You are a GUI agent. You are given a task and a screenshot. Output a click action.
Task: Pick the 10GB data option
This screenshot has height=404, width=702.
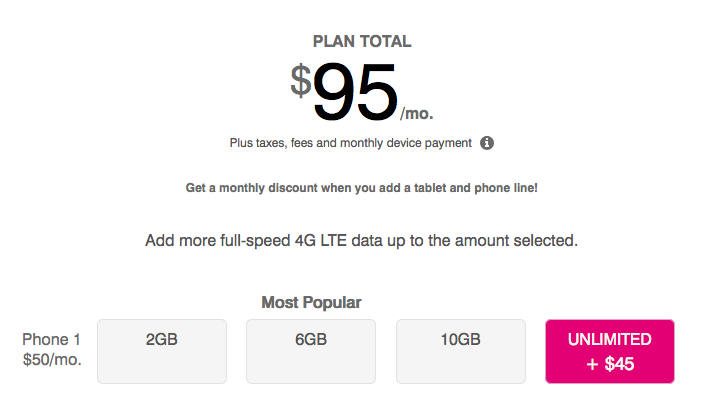(460, 350)
